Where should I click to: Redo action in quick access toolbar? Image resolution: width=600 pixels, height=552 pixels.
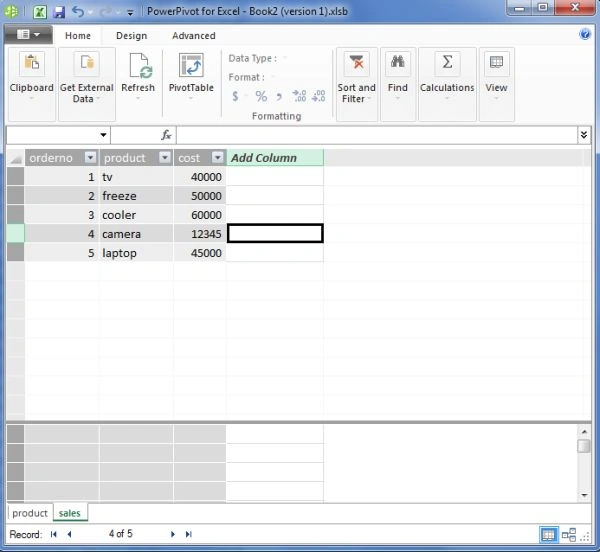point(105,12)
